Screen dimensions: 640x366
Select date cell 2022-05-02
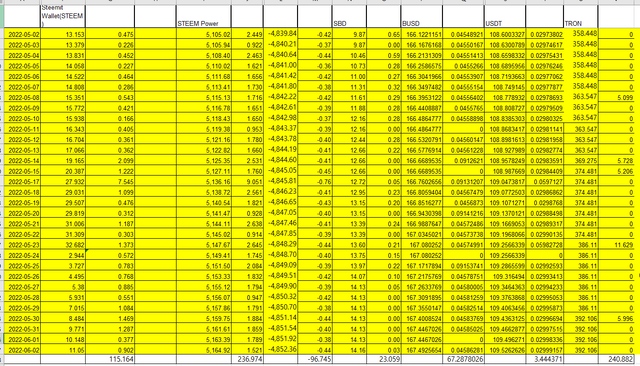click(22, 35)
